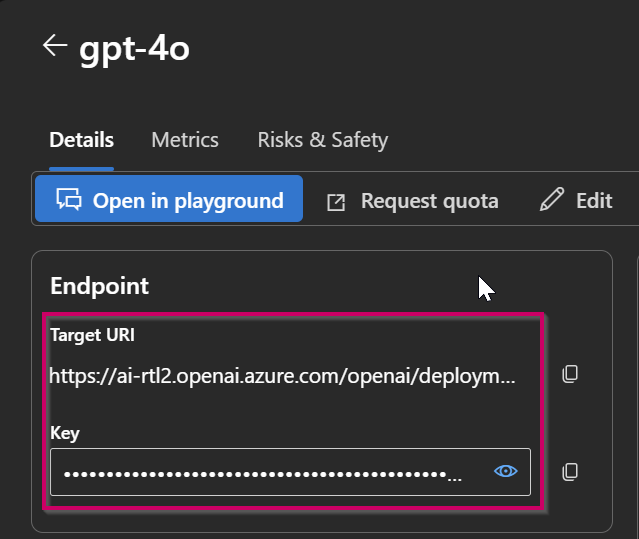
Task: Switch to the Details tab
Action: pos(82,140)
